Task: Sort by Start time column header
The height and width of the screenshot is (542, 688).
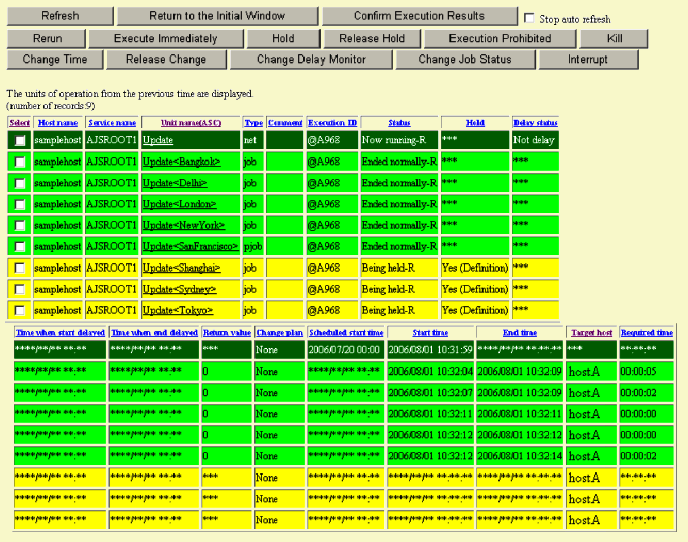Action: pyautogui.click(x=429, y=332)
